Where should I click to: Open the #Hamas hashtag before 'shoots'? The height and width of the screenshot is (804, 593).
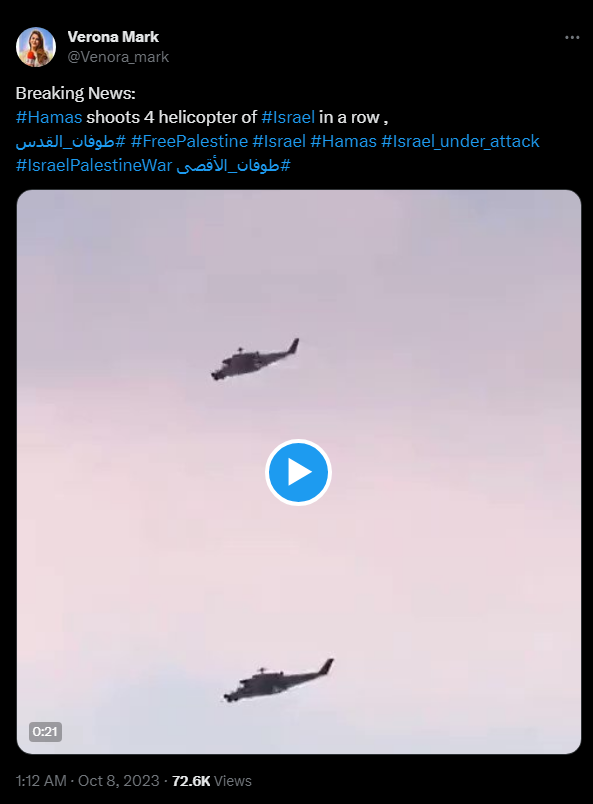[49, 117]
